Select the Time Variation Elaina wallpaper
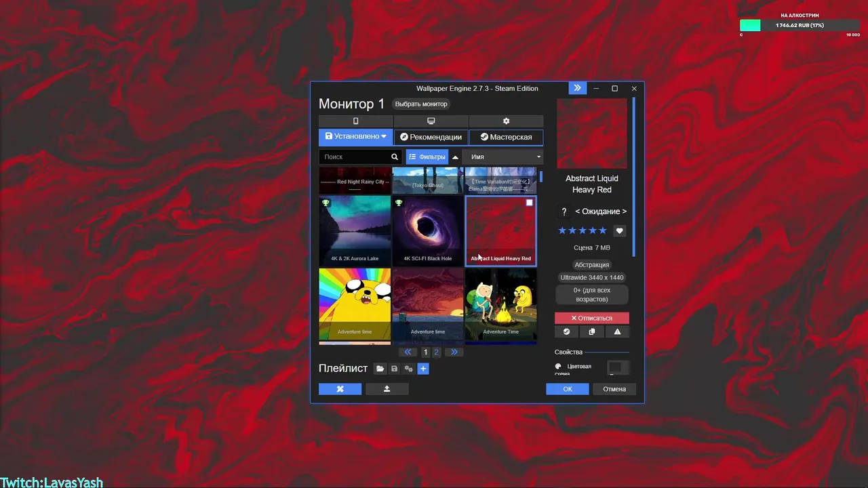 click(500, 180)
